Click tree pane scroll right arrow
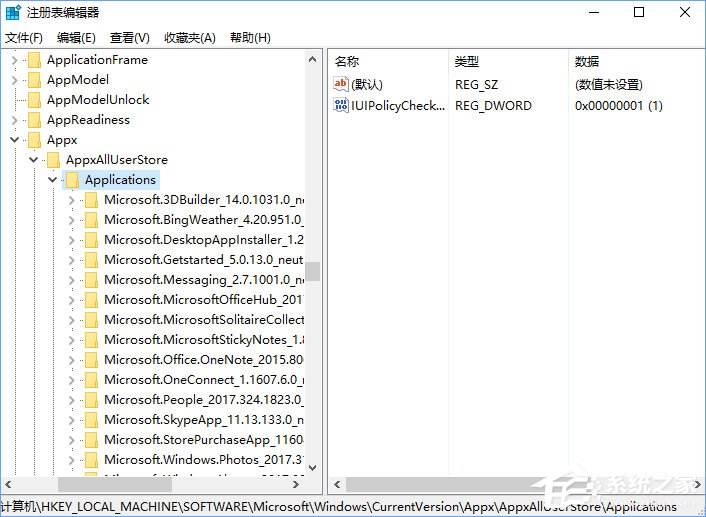This screenshot has width=706, height=517. tap(296, 485)
